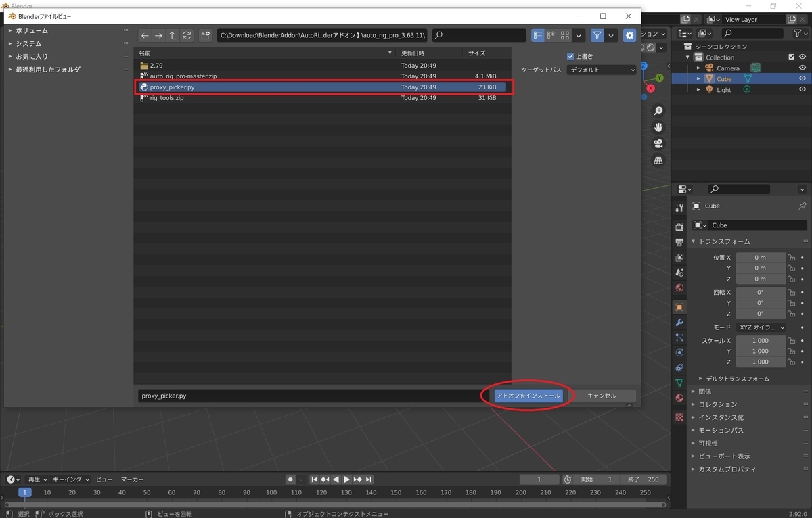
Task: Switch to thumbnail display mode
Action: point(566,35)
